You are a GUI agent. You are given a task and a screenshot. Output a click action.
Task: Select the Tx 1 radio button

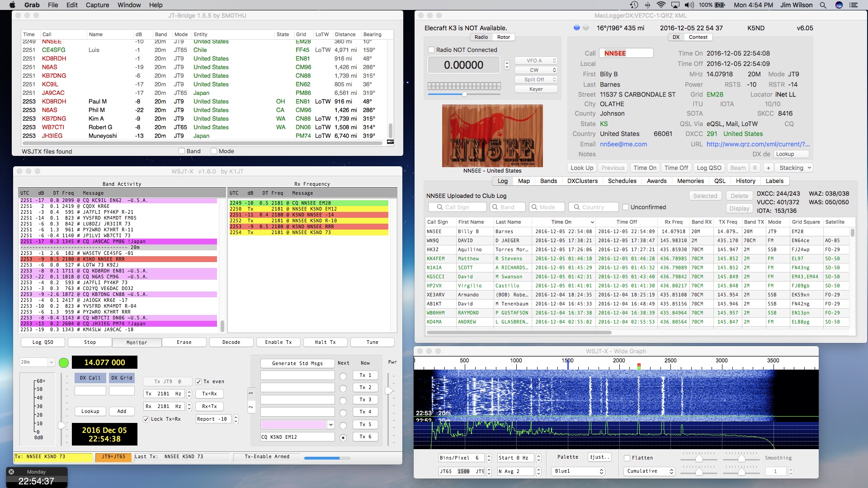click(343, 376)
